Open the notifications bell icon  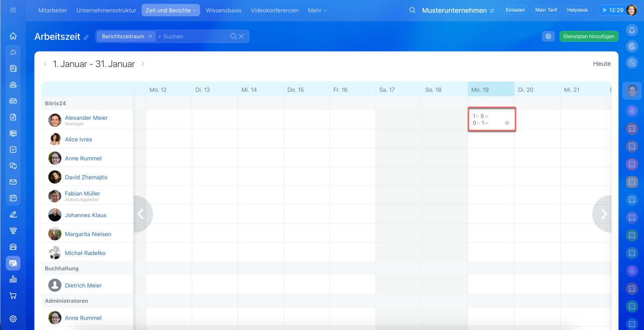(632, 30)
